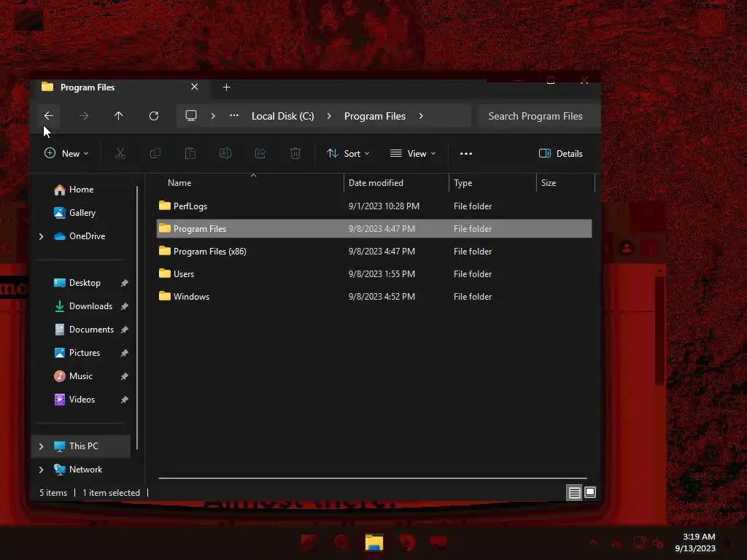The height and width of the screenshot is (560, 747).
Task: Share the selected item
Action: [x=260, y=153]
